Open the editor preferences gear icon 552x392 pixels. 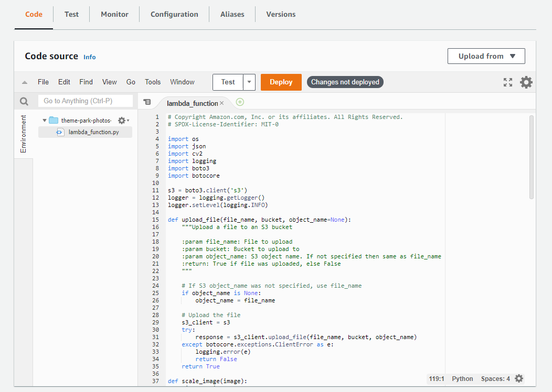(x=526, y=82)
